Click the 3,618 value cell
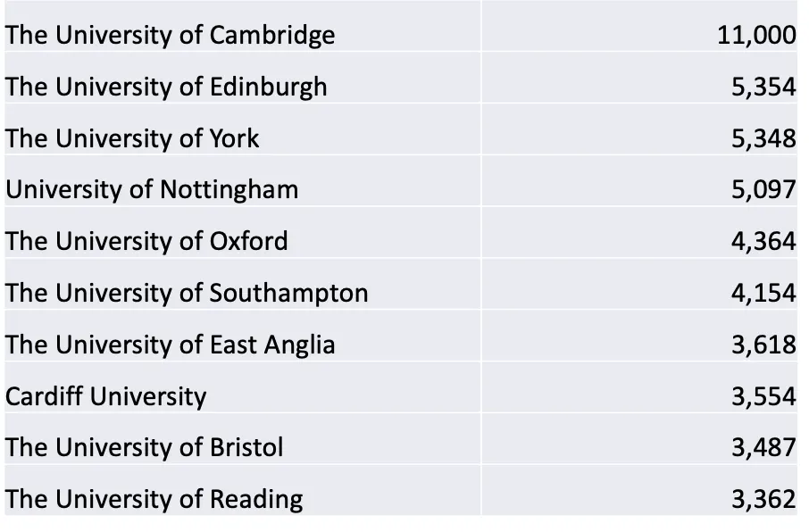The height and width of the screenshot is (532, 809). point(639,336)
